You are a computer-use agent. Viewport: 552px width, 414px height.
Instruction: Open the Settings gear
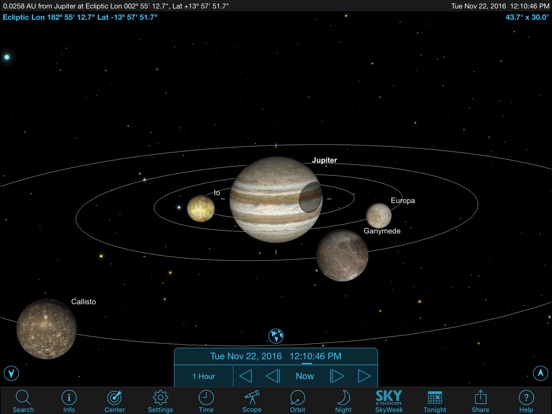click(x=160, y=401)
